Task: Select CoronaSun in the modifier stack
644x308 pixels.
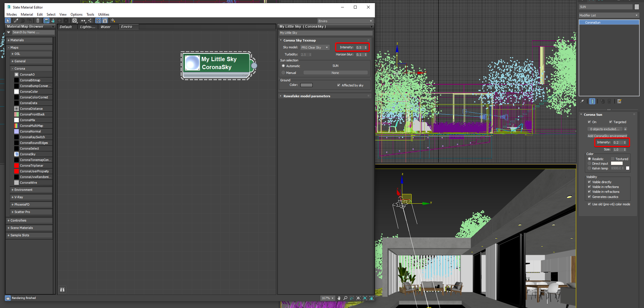Action: click(609, 22)
